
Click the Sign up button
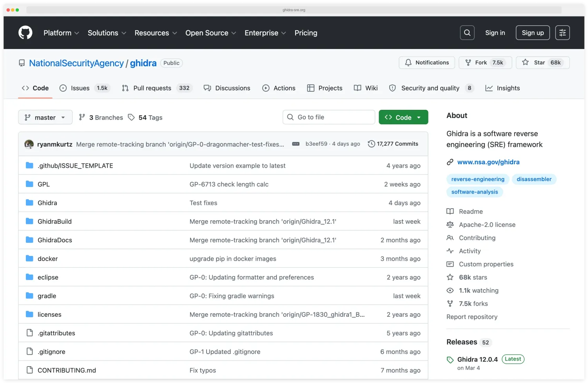click(533, 33)
